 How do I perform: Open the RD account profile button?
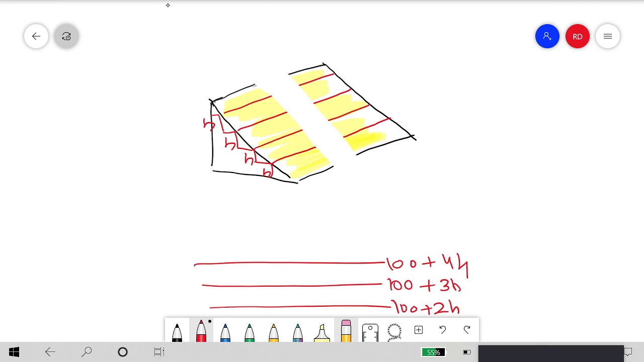[578, 36]
